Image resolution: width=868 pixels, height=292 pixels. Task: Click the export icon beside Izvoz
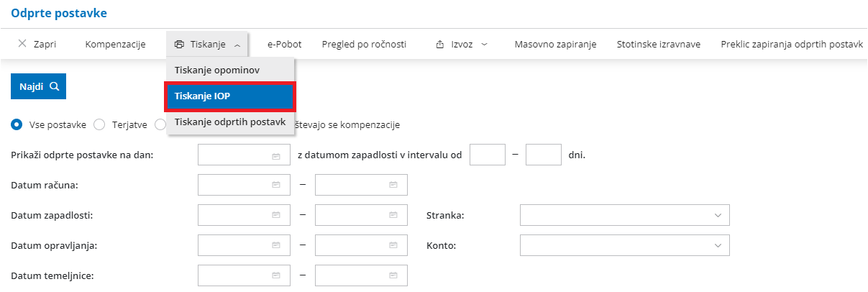[x=440, y=45]
